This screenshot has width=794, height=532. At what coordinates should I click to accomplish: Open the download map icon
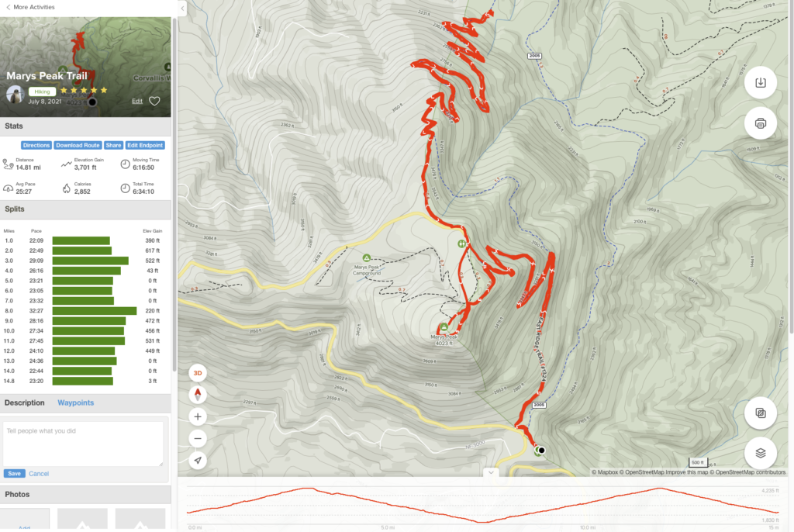point(760,82)
